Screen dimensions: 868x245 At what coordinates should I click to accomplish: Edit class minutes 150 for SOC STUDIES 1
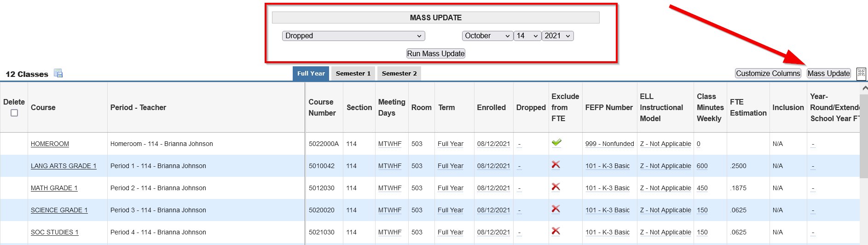click(x=702, y=232)
